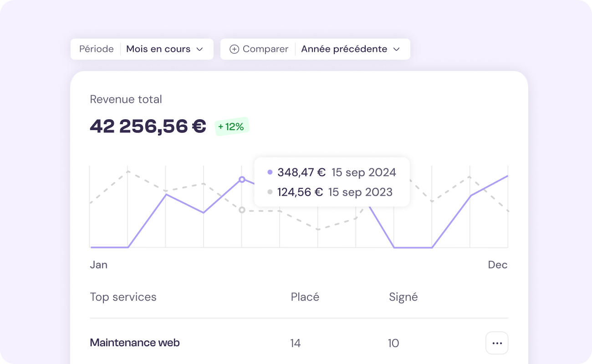Click the gray dot beside 124,56 €
The image size is (592, 364).
(270, 192)
